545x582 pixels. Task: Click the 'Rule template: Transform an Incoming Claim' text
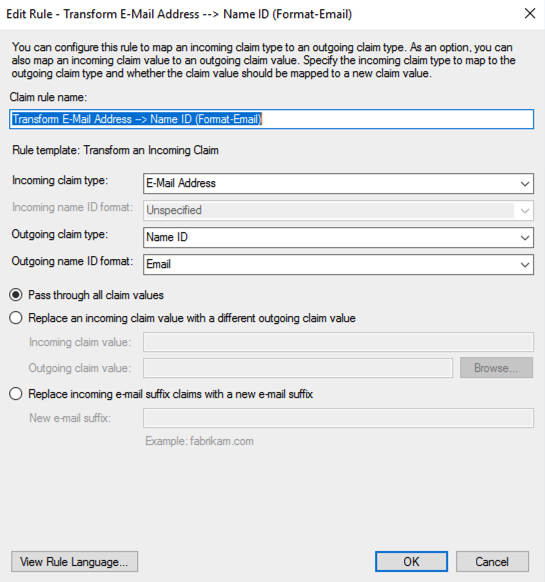click(115, 150)
